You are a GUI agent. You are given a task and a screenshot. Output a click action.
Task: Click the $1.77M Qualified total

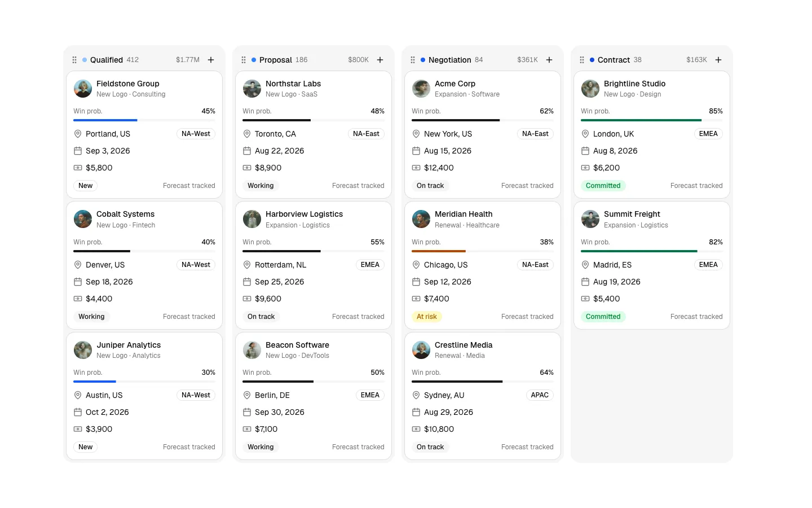(188, 60)
